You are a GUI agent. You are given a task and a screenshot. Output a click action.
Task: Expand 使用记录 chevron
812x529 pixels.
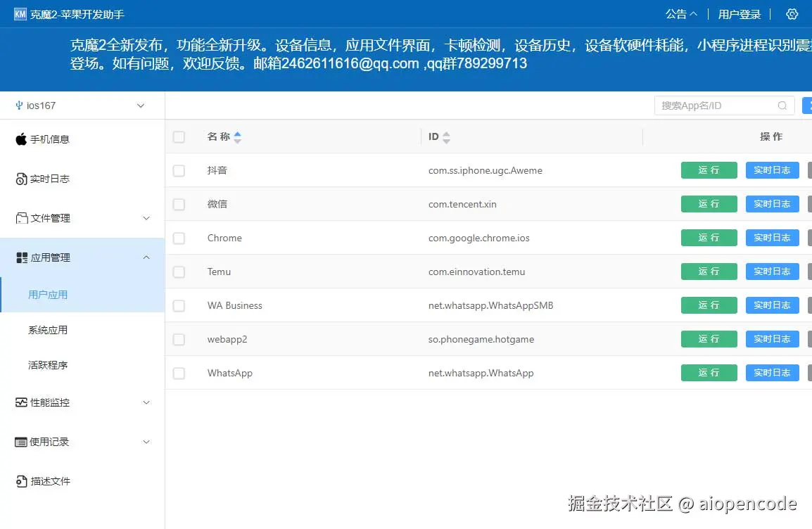(146, 442)
